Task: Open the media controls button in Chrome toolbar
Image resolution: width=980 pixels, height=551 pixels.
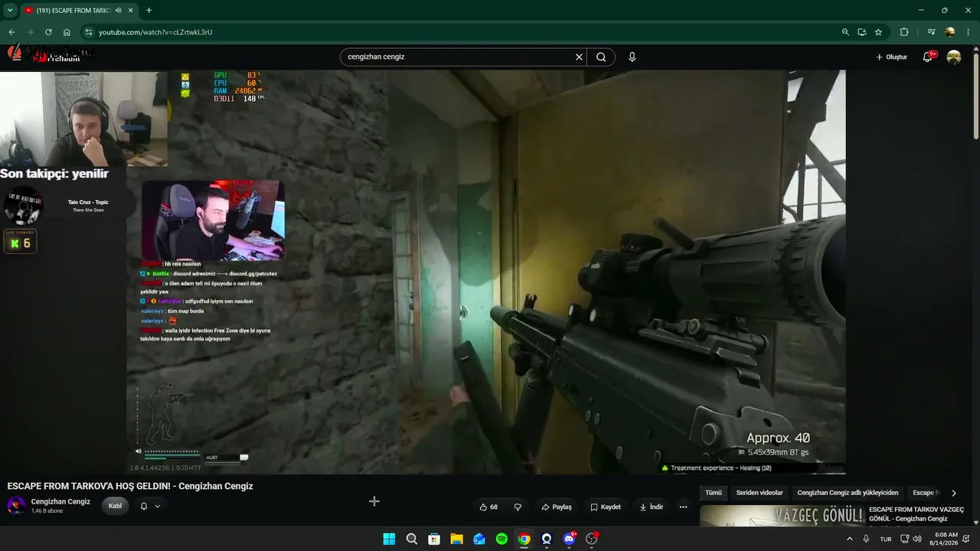Action: 931,32
